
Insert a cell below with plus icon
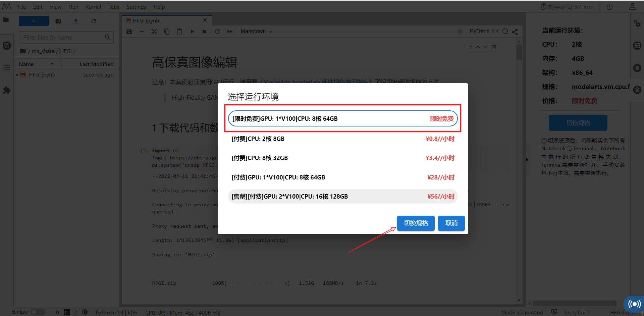pos(142,32)
